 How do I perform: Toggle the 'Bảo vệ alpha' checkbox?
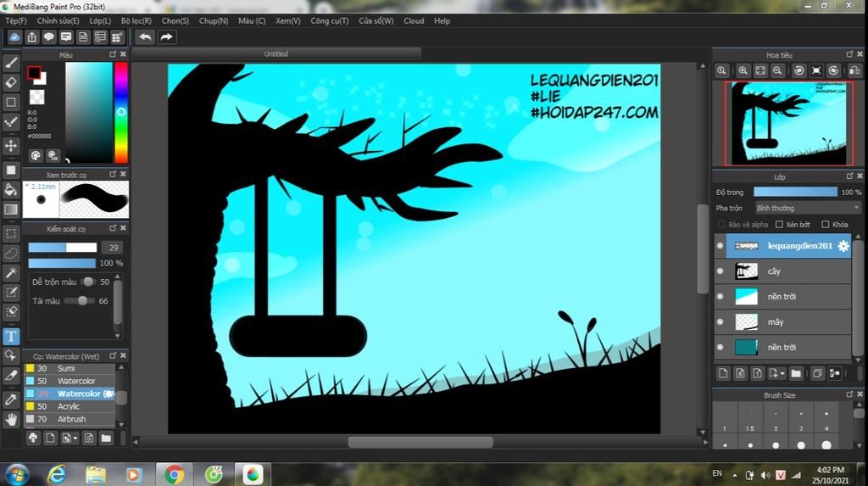click(721, 225)
